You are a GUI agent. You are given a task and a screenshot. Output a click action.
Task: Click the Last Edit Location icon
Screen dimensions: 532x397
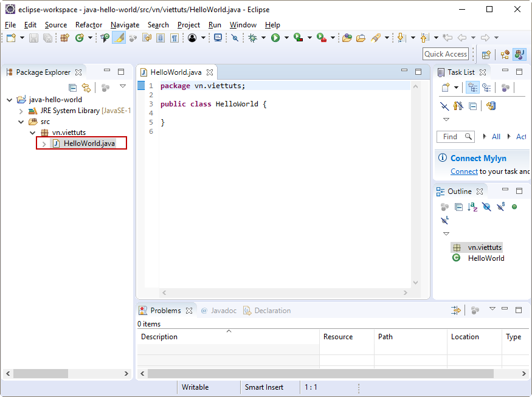pyautogui.click(x=447, y=38)
